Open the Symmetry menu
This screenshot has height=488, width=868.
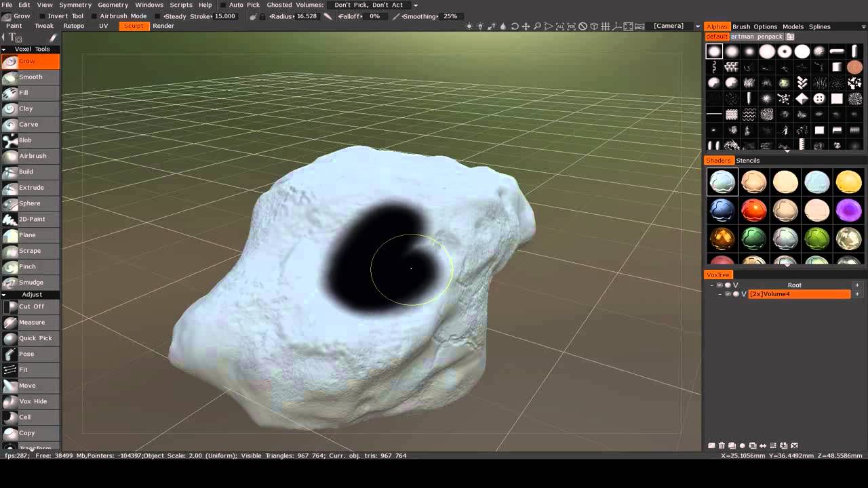click(x=75, y=5)
